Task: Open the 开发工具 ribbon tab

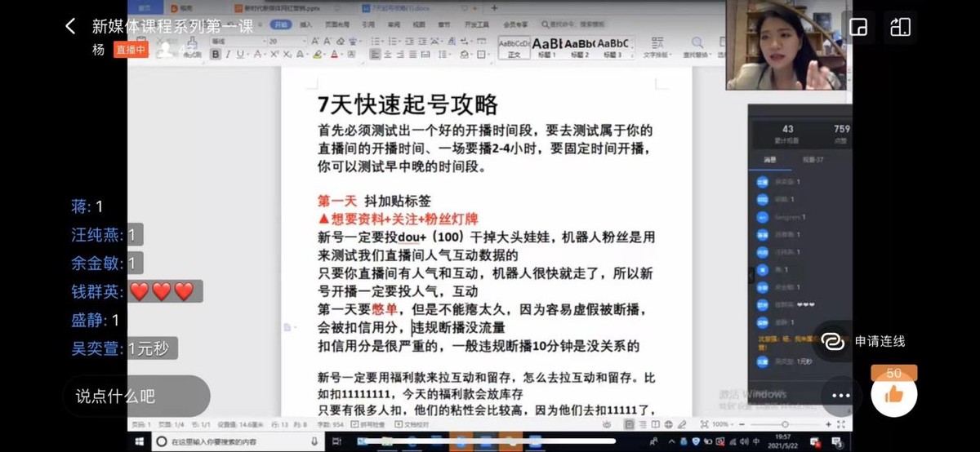Action: [477, 24]
